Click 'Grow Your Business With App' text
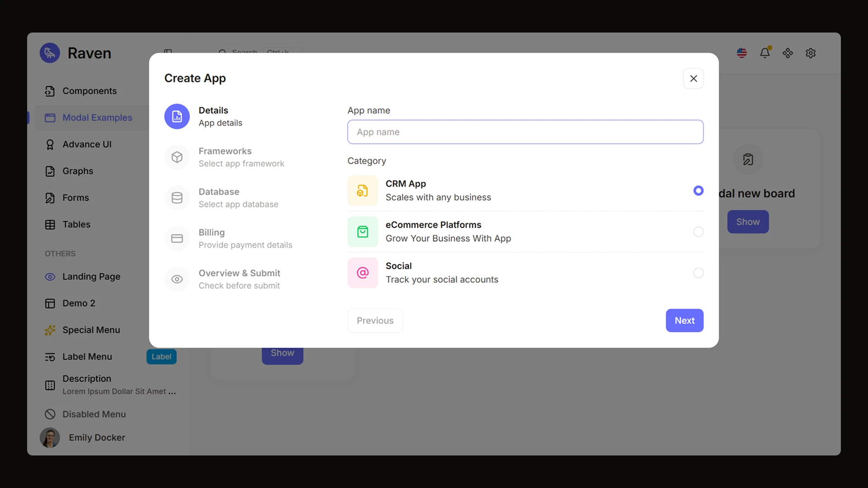The height and width of the screenshot is (488, 868). coord(448,239)
